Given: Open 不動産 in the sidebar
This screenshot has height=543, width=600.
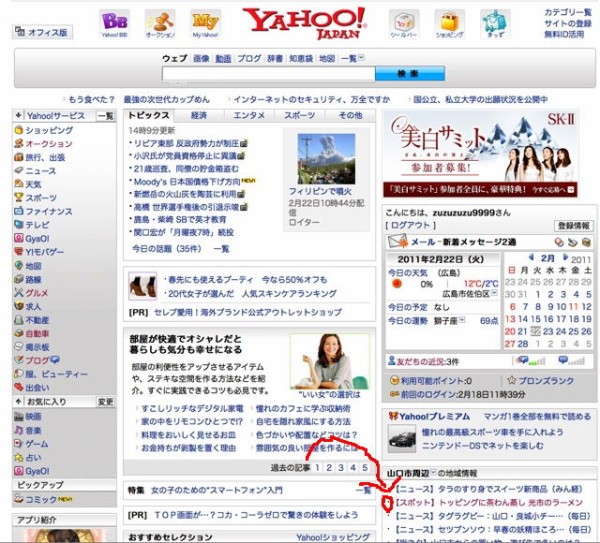Looking at the screenshot, I should (x=37, y=320).
